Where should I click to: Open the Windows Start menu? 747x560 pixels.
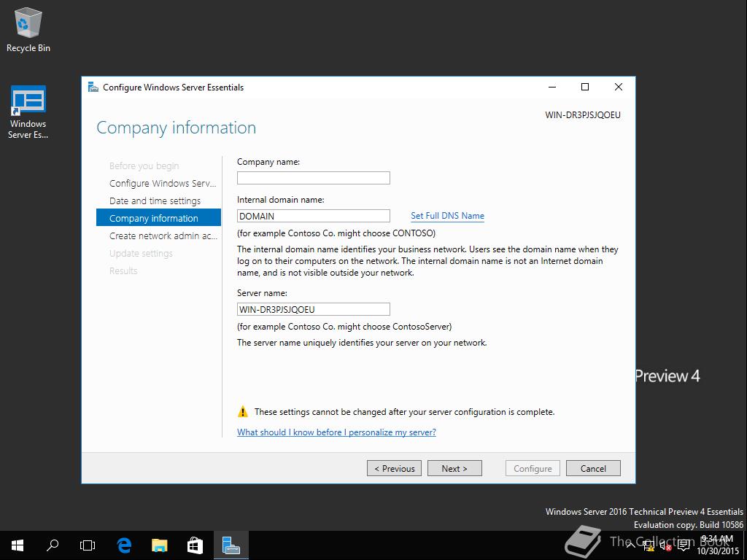[18, 545]
